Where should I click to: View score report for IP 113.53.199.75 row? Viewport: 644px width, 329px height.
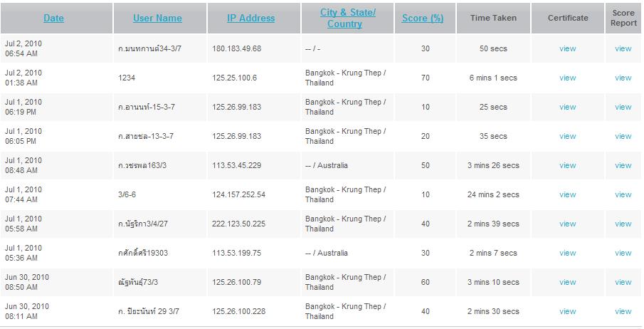click(x=623, y=253)
